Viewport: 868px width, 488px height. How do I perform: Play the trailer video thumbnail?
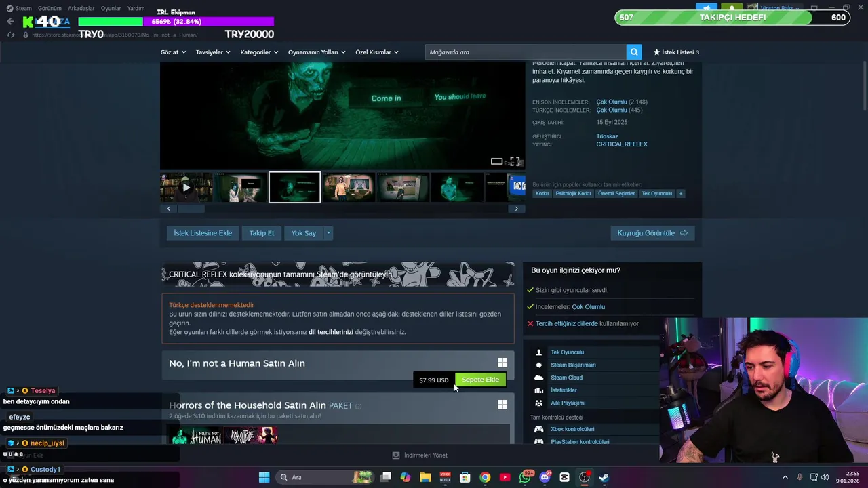(186, 188)
